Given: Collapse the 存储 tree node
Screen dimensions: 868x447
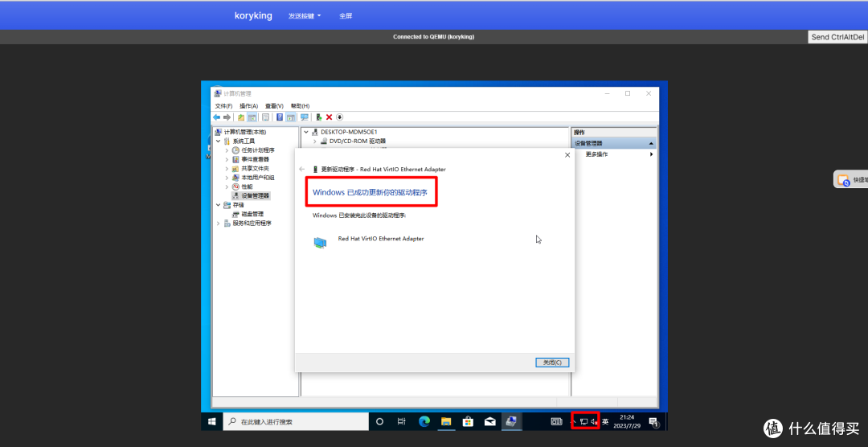Looking at the screenshot, I should pos(218,205).
